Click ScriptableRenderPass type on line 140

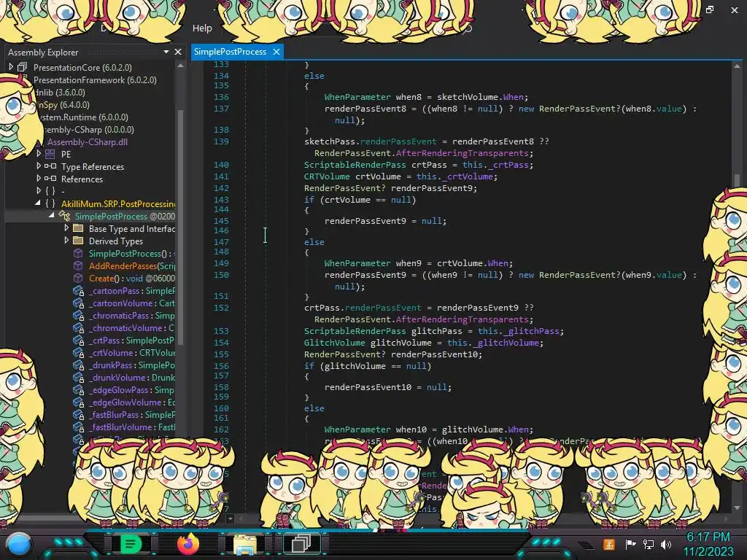coord(355,165)
